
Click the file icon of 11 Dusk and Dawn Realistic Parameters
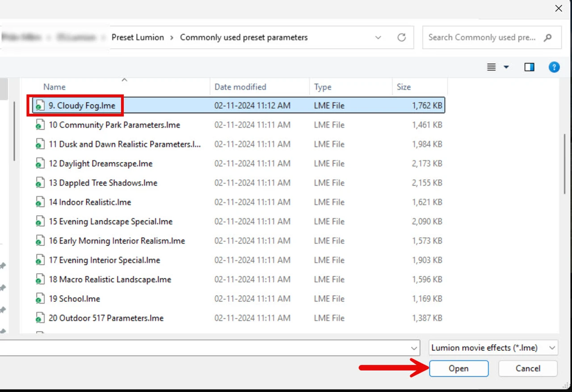click(x=40, y=144)
